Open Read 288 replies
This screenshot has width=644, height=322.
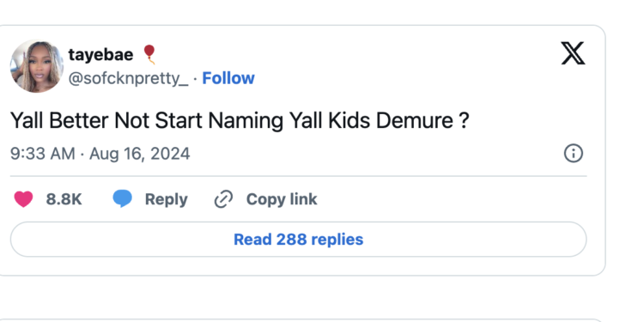[299, 240]
